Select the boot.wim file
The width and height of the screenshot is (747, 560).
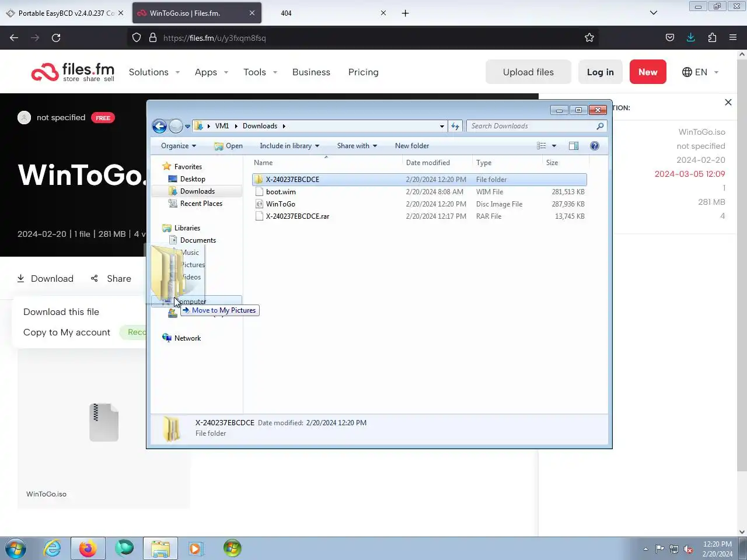(x=420, y=192)
